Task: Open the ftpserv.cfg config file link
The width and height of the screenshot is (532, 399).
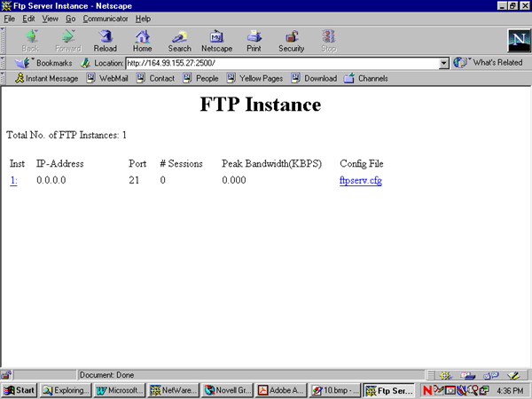Action: 360,181
